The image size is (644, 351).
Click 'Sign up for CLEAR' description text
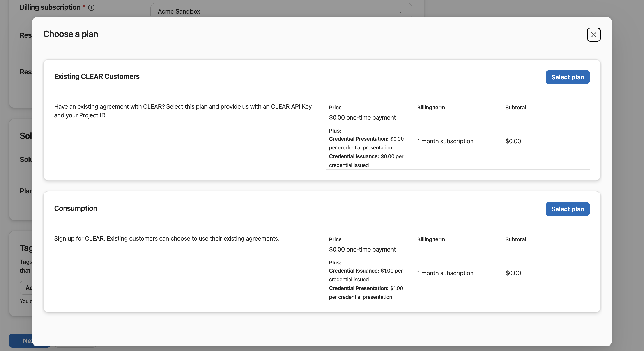[x=167, y=239]
